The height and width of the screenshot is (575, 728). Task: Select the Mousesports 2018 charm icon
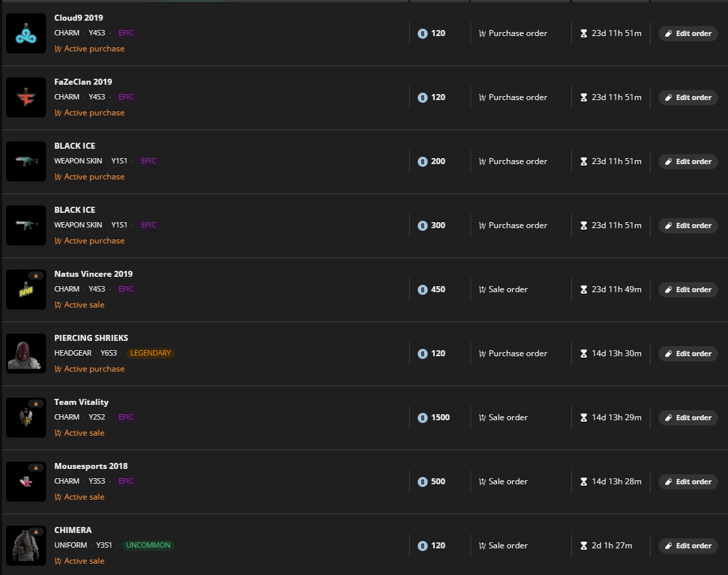click(26, 482)
